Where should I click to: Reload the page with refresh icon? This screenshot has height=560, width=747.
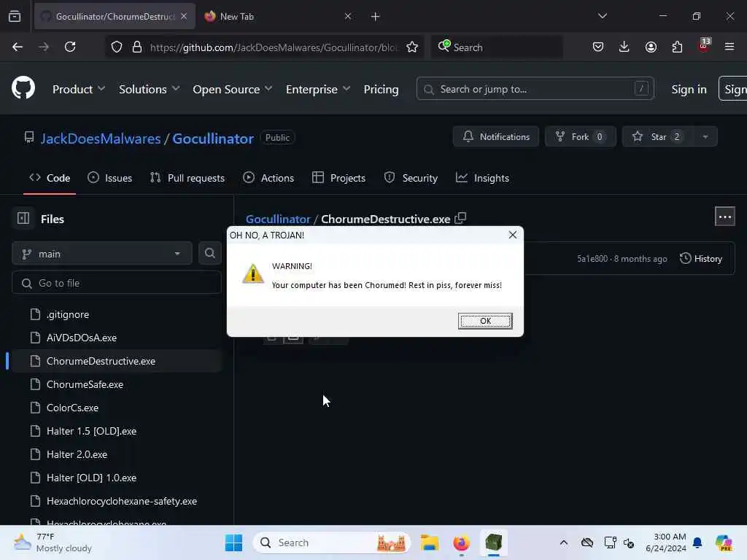coord(70,47)
